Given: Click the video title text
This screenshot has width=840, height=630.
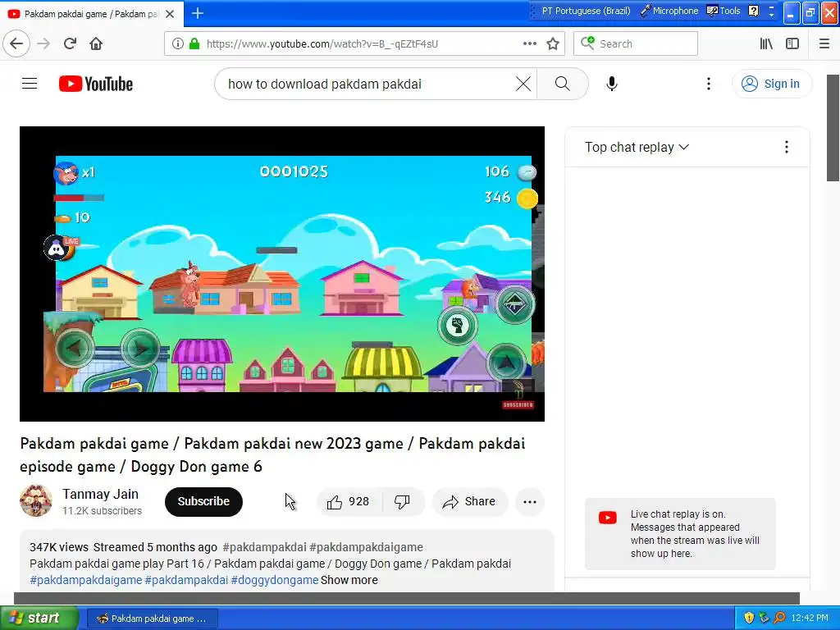Looking at the screenshot, I should (272, 454).
